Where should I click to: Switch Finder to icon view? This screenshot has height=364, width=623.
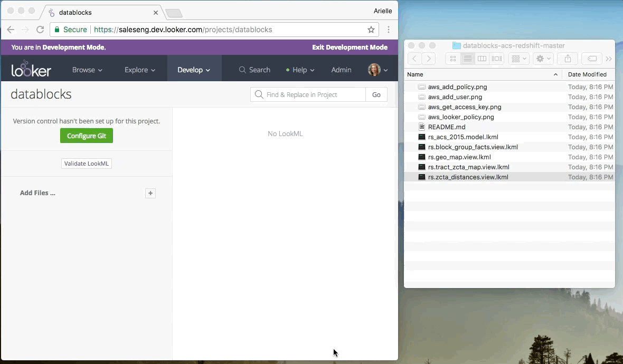tap(452, 59)
